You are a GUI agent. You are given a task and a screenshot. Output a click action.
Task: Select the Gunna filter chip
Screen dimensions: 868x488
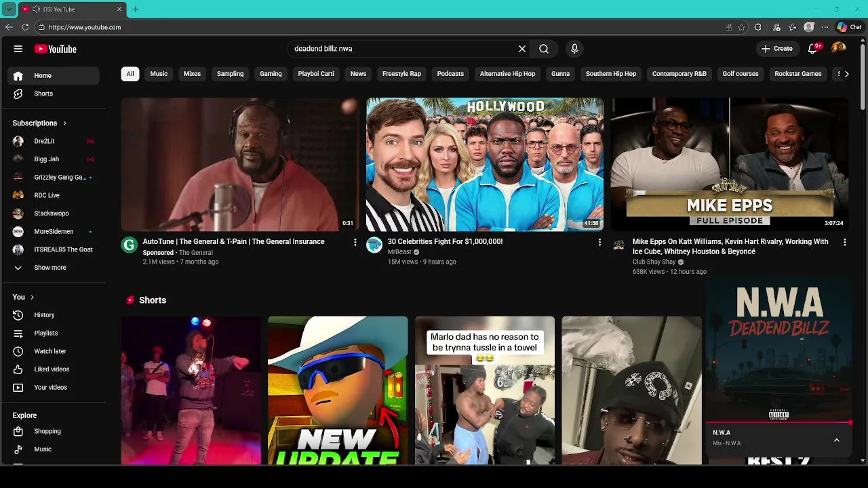(560, 74)
